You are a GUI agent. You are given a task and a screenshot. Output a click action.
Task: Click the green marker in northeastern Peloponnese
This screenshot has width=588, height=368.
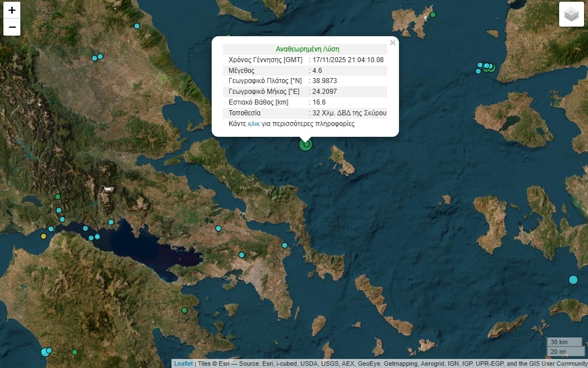pos(184,310)
